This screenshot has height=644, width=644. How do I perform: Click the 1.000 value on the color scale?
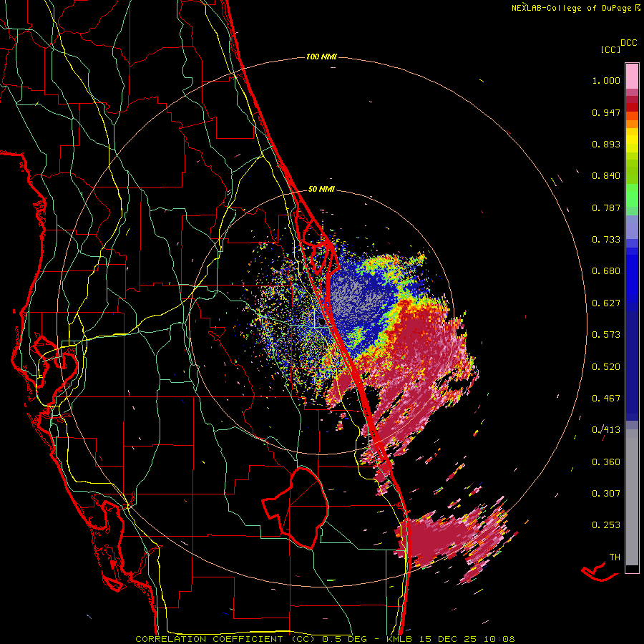click(606, 80)
